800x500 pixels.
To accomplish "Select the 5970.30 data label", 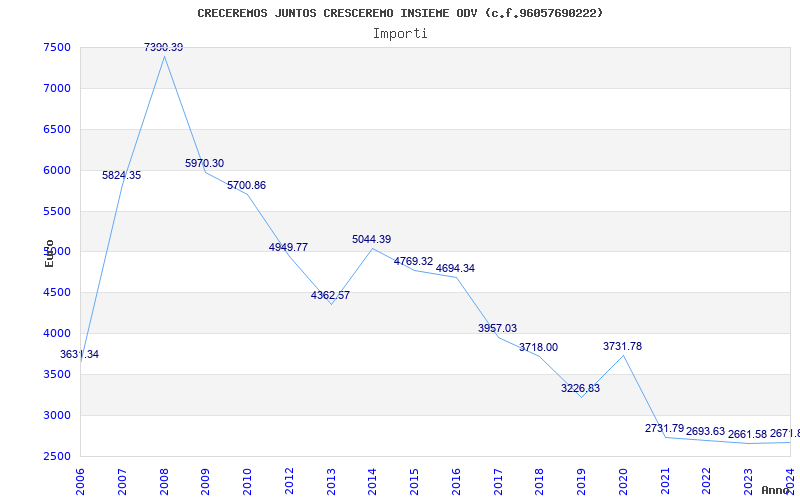I will coord(205,163).
